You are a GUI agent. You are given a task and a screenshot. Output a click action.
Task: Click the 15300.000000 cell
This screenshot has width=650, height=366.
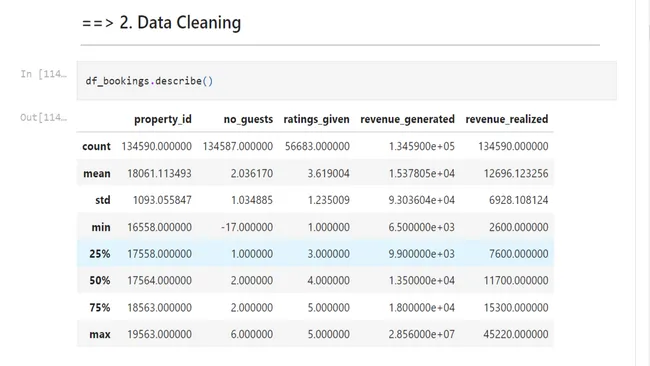click(x=516, y=308)
